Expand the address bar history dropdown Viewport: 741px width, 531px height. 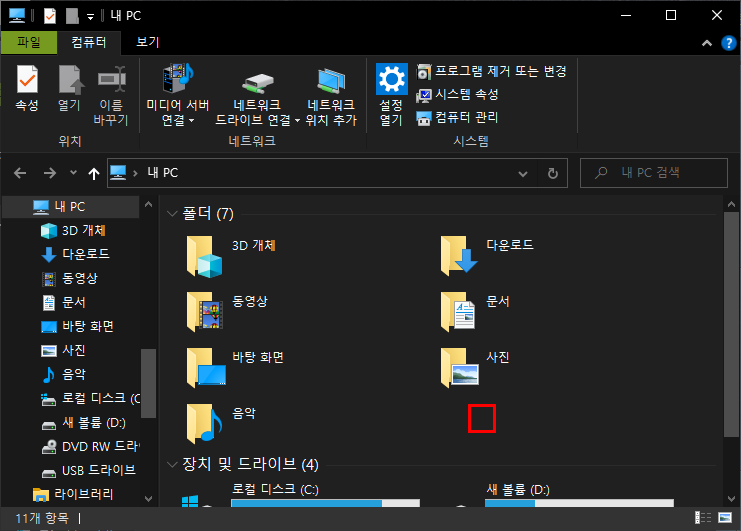coord(523,174)
